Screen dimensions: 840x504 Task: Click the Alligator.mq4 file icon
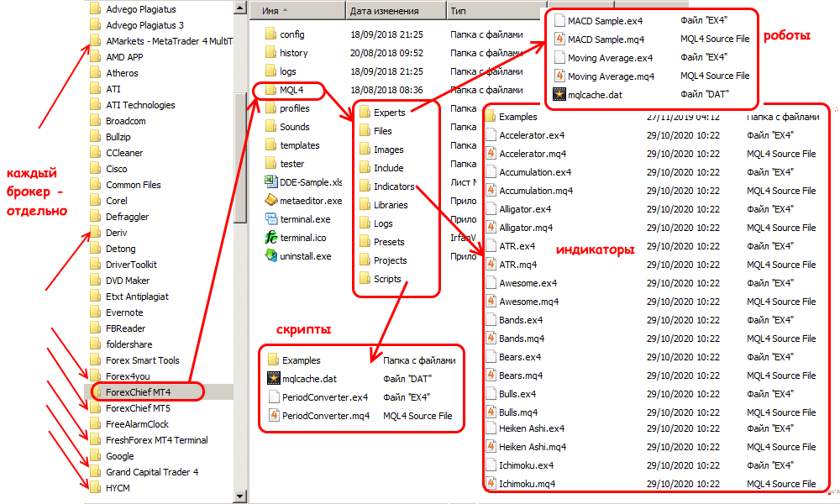491,228
